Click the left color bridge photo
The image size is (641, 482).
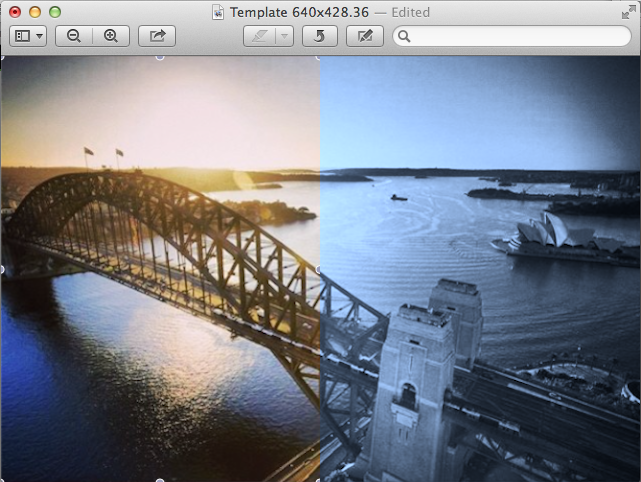[160, 269]
